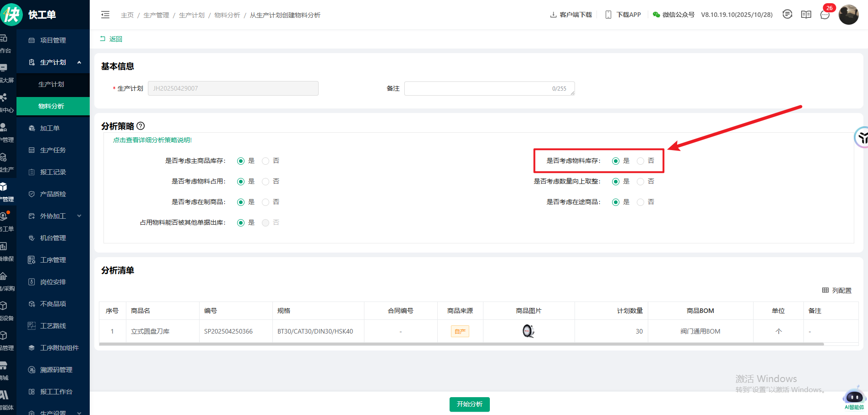Click the 快工单 logo icon
The height and width of the screenshot is (415, 868).
11,15
